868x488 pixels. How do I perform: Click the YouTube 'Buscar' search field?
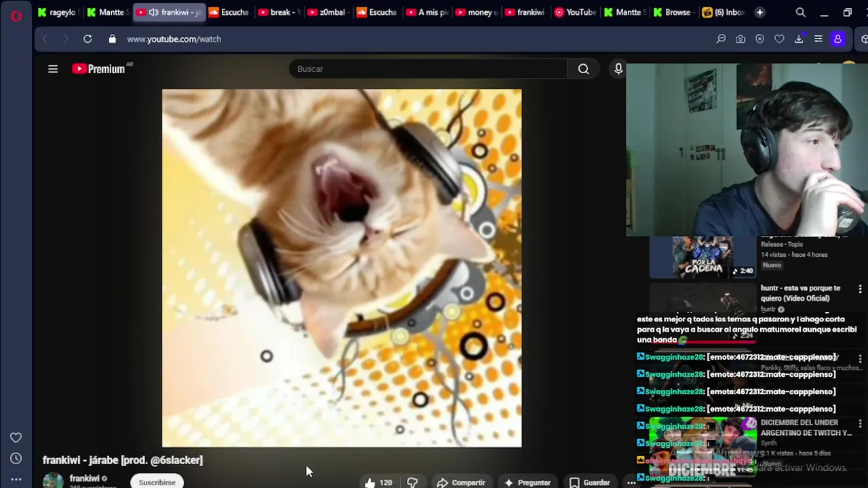(x=428, y=68)
